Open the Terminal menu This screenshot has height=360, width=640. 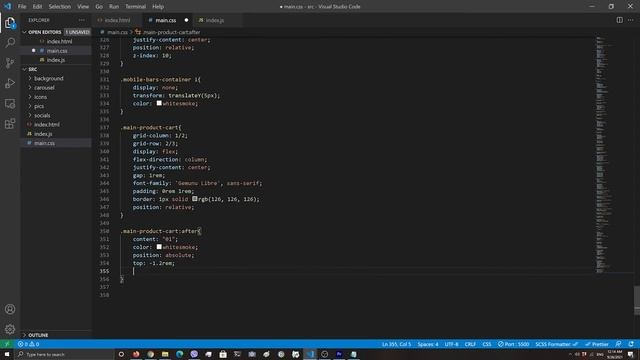136,7
